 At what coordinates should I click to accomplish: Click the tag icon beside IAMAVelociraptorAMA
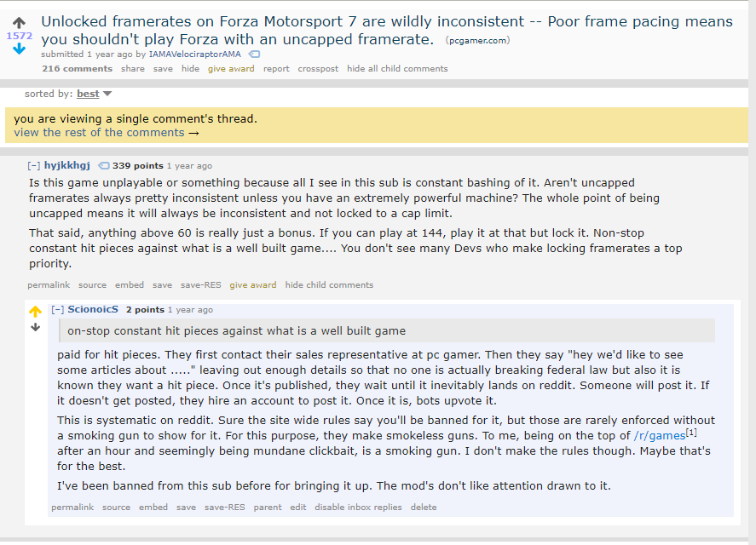coord(254,54)
